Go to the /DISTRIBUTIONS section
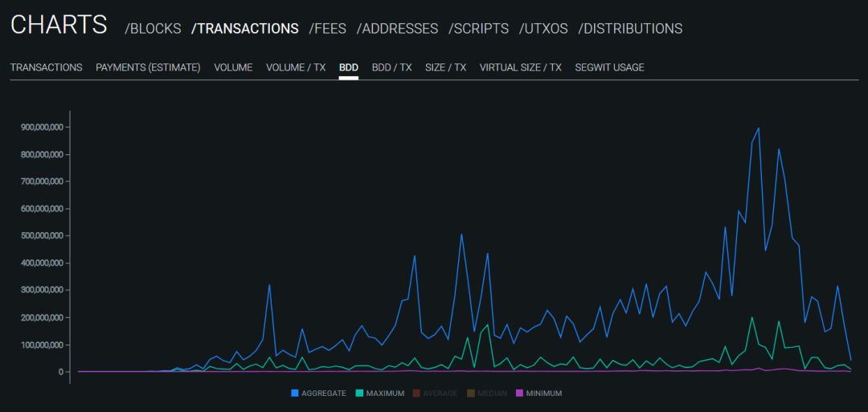Viewport: 868px width, 412px height. [630, 28]
